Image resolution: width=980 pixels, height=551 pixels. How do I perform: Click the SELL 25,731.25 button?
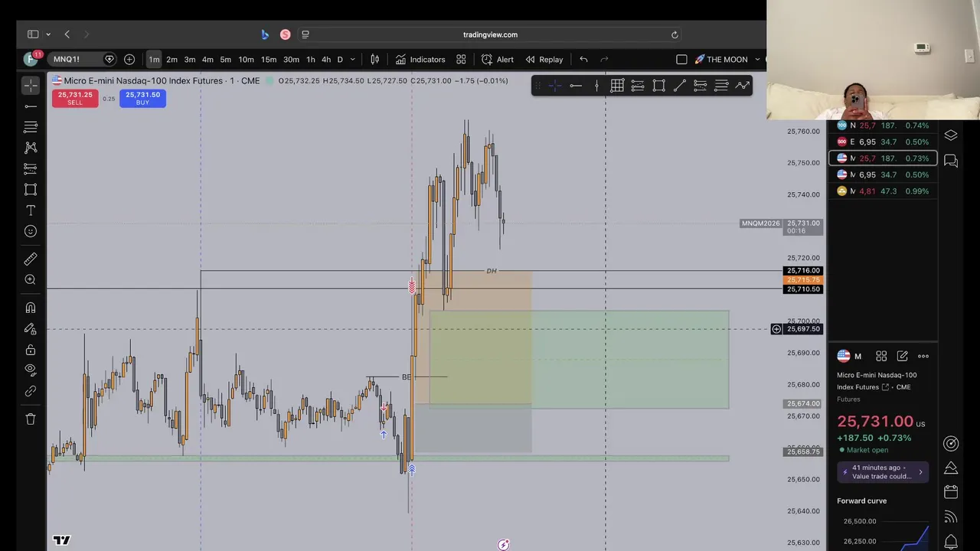(75, 98)
